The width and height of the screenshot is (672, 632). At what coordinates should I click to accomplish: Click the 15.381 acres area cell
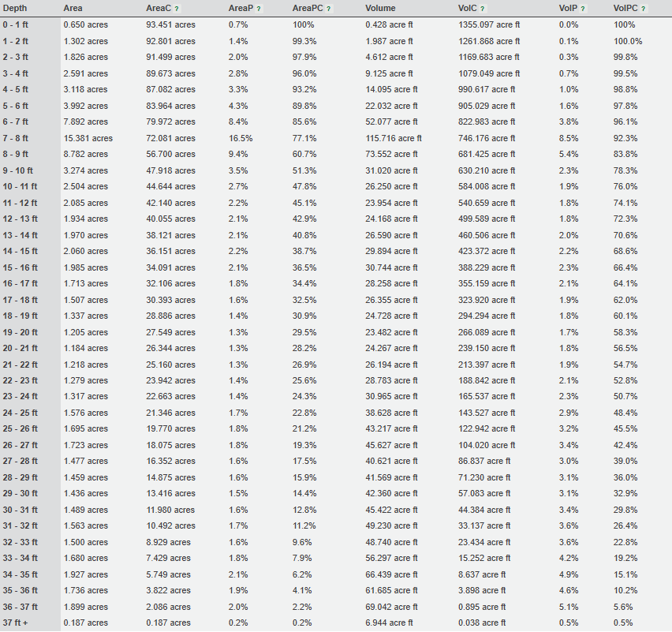(88, 138)
